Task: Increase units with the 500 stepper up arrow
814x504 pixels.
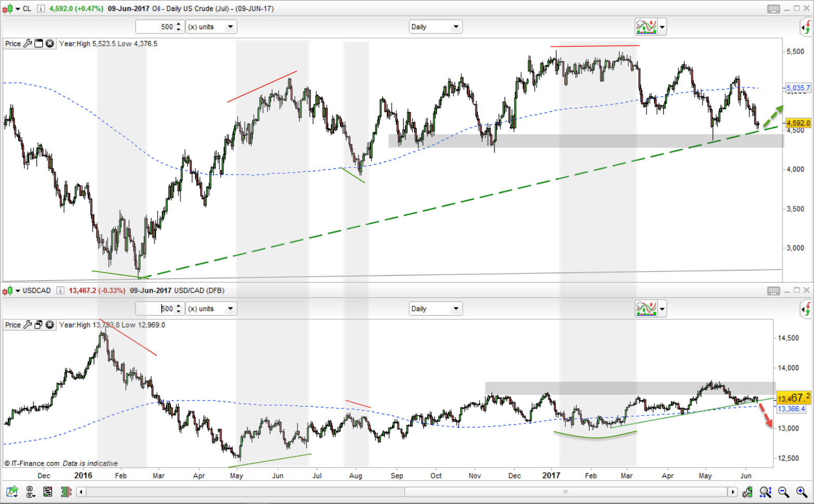Action: pyautogui.click(x=179, y=24)
